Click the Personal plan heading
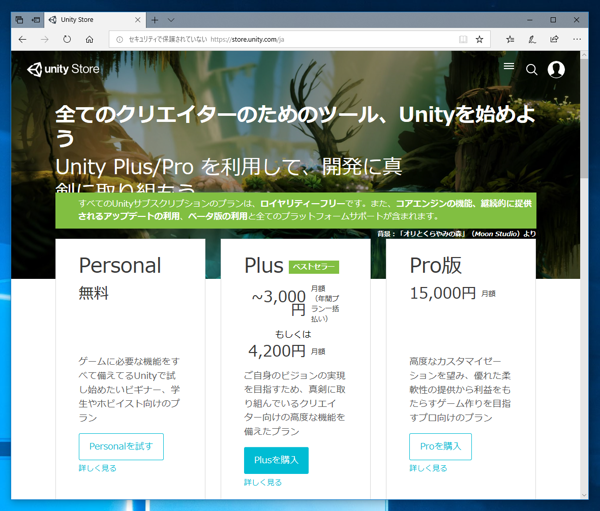The image size is (600, 511). (x=120, y=266)
